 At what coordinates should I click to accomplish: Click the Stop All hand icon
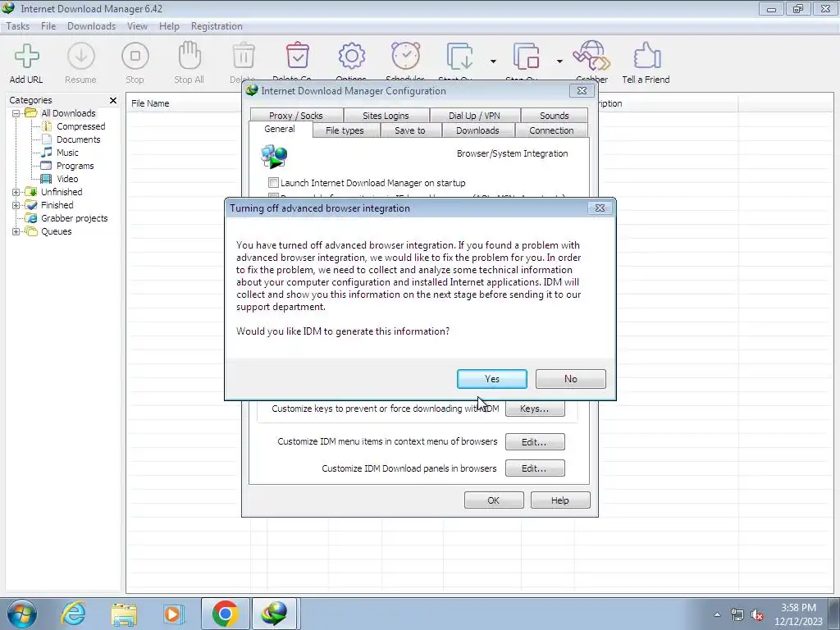189,55
